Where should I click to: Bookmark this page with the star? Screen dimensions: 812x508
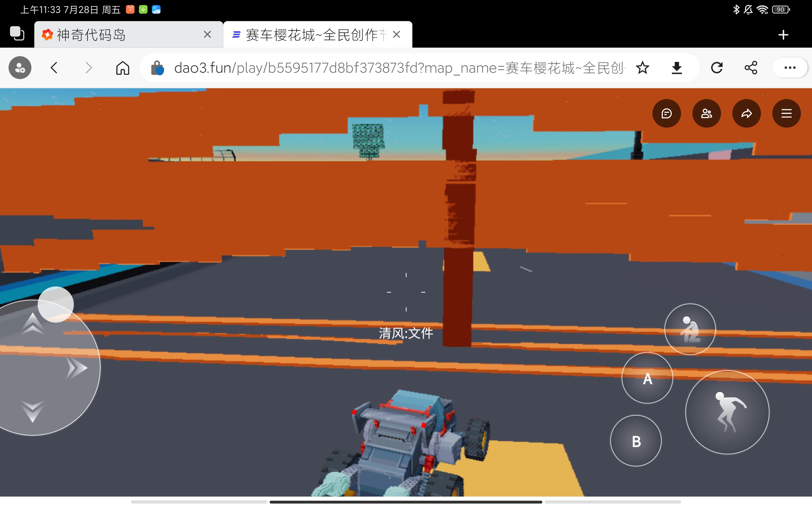click(x=642, y=68)
